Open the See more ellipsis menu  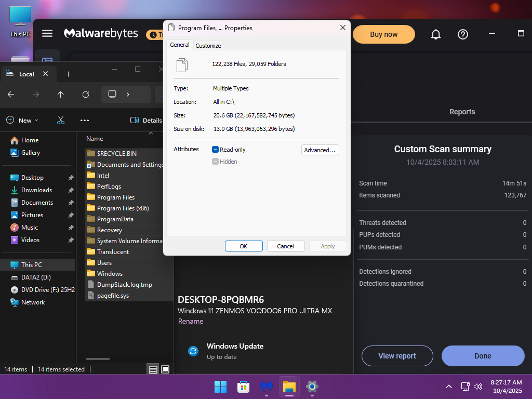tap(85, 120)
